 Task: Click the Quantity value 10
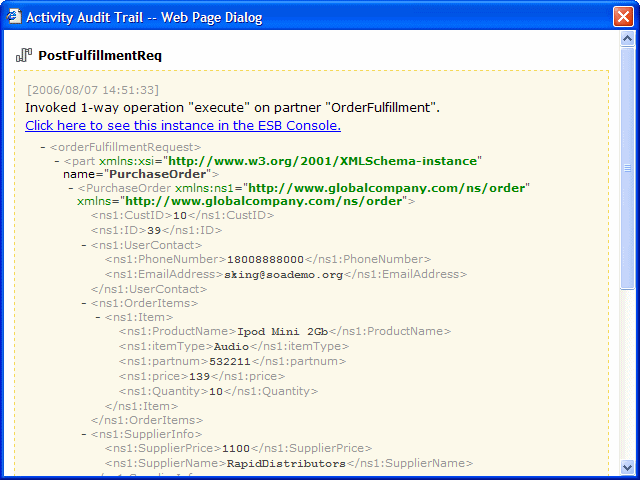(216, 391)
